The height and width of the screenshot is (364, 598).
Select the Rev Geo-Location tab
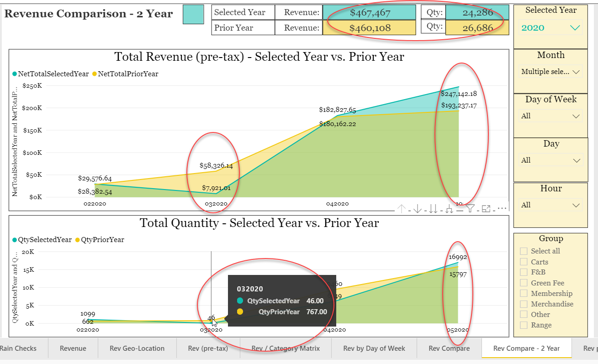tap(136, 348)
